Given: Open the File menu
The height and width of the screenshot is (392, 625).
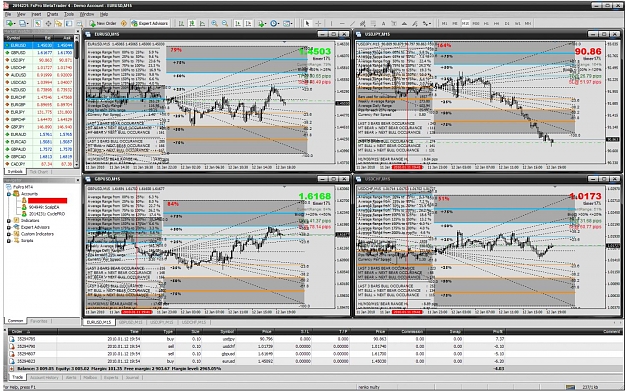Looking at the screenshot, I should click(x=8, y=14).
